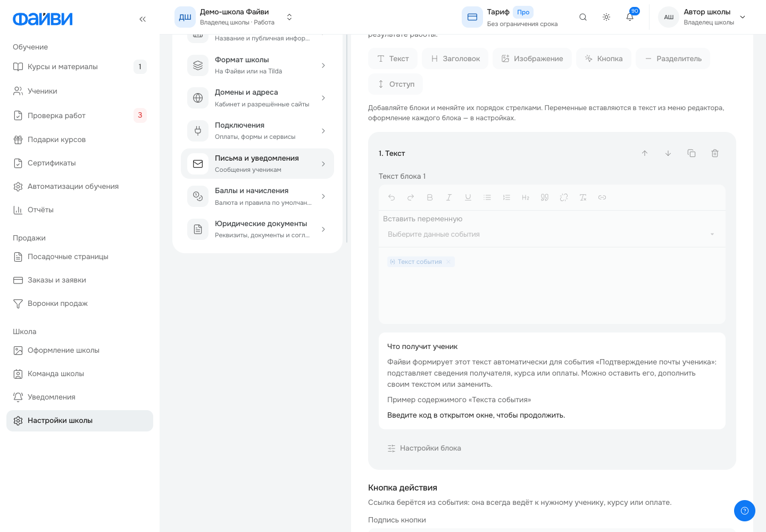Underline the selected editor text
The height and width of the screenshot is (532, 766).
(x=468, y=197)
